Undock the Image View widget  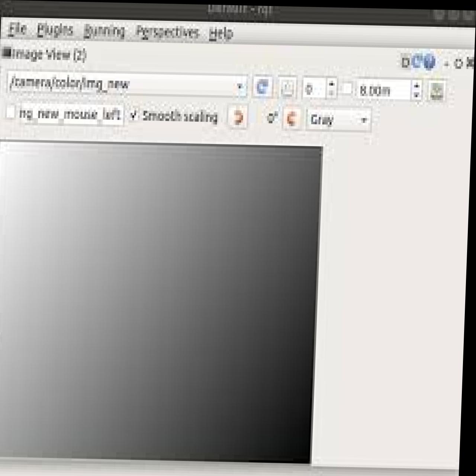pos(459,64)
